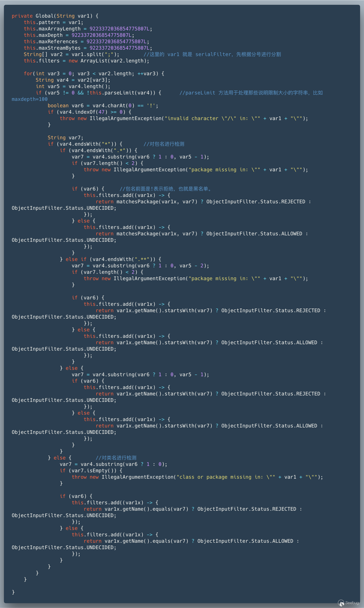Click the 'boolean var6 = var4.charAt(0)' line

click(x=103, y=105)
